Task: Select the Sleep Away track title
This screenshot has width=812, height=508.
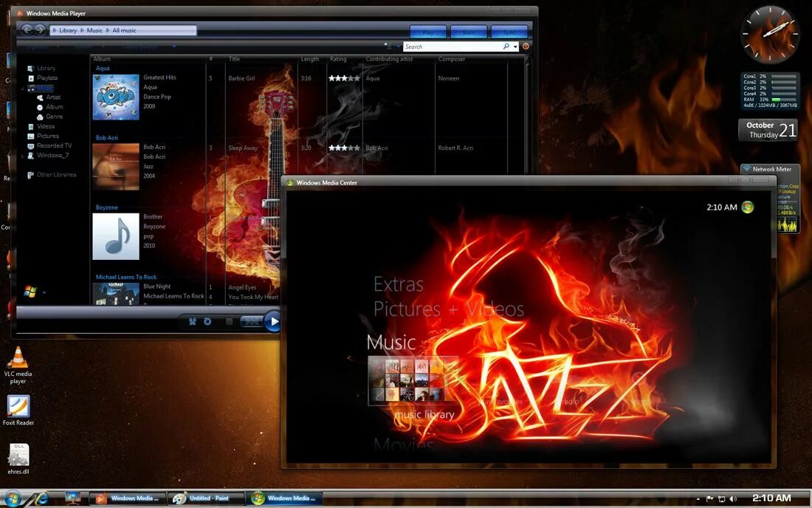Action: pyautogui.click(x=243, y=148)
